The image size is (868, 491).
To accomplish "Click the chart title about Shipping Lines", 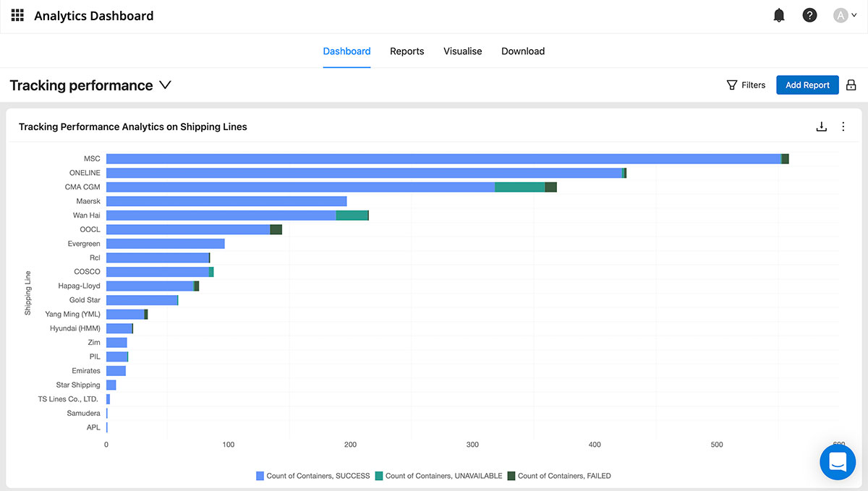I will tap(133, 127).
